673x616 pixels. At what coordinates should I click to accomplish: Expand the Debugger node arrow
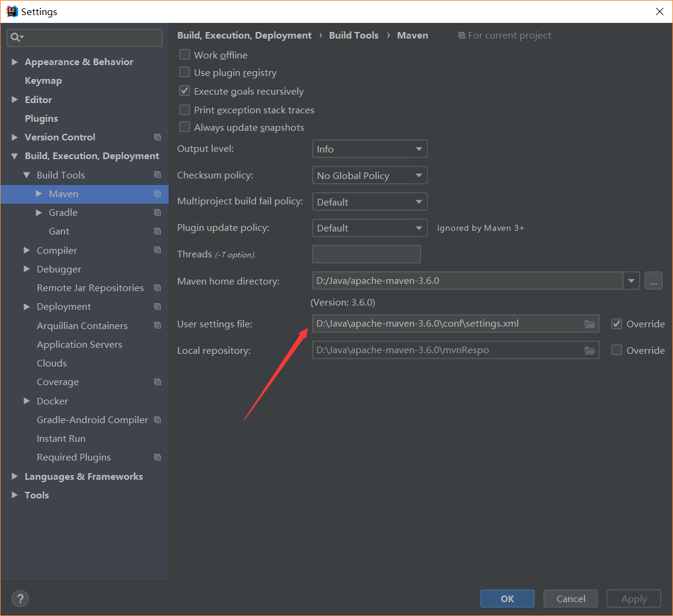pyautogui.click(x=27, y=269)
